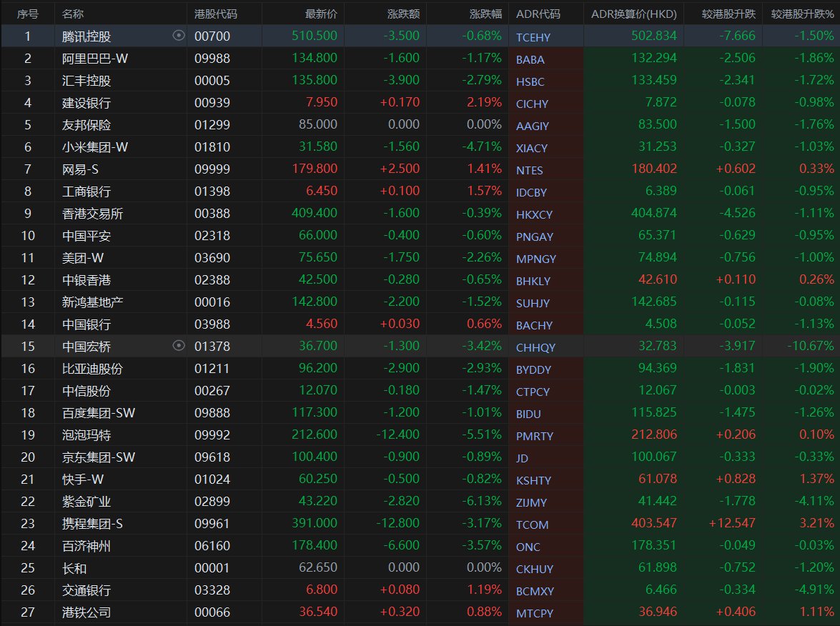Sort by the 港股代码 column header

point(215,14)
